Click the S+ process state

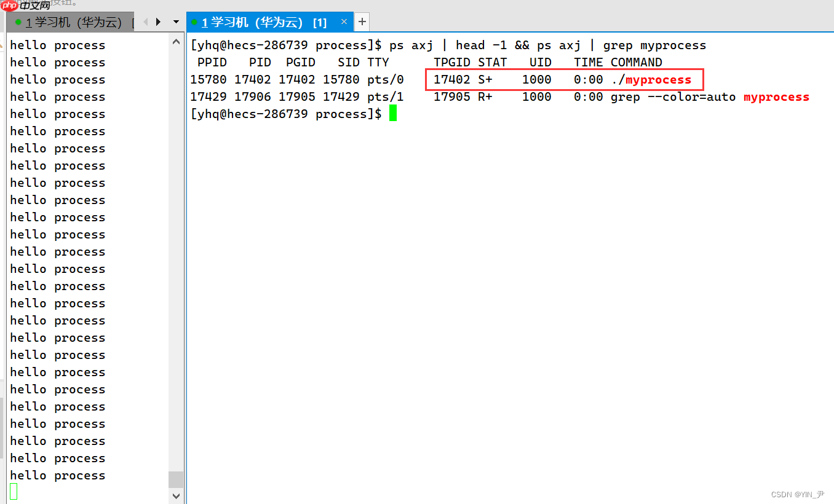click(x=485, y=79)
